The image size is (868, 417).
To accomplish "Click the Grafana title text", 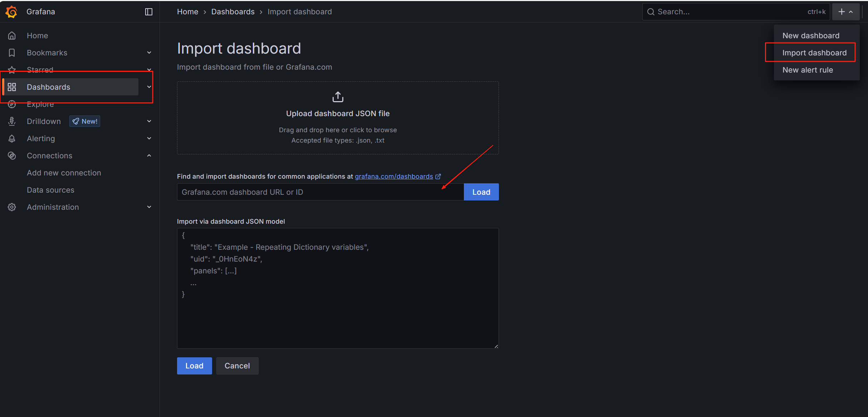I will pos(41,12).
